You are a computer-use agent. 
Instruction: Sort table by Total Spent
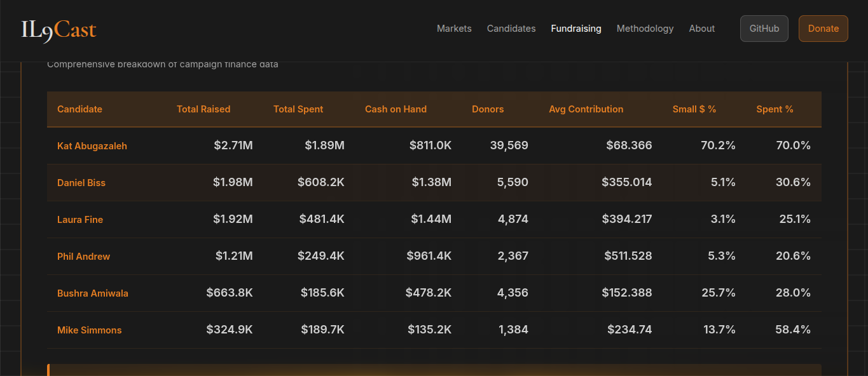pos(298,109)
